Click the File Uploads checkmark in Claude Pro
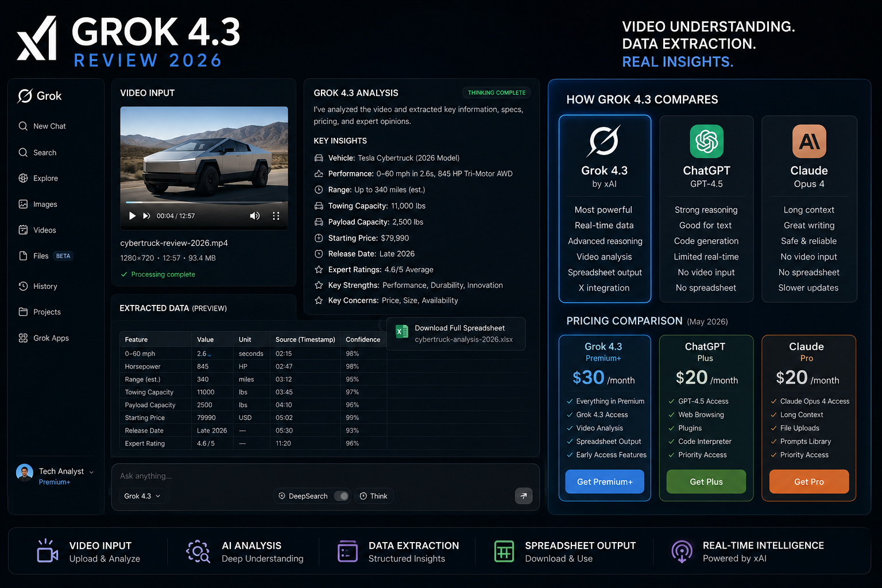 (773, 428)
